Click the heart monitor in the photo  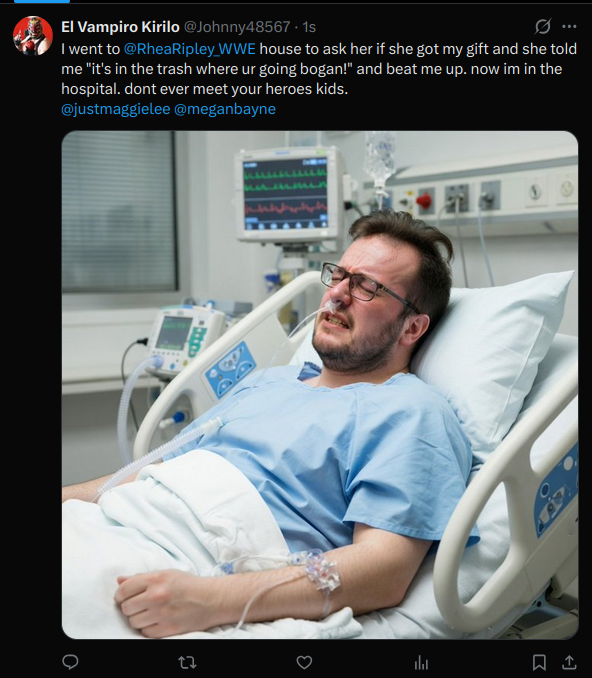[x=287, y=194]
